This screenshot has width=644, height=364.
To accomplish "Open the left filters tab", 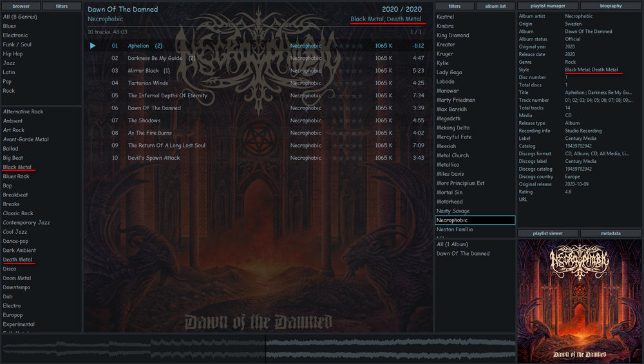I will coord(62,6).
